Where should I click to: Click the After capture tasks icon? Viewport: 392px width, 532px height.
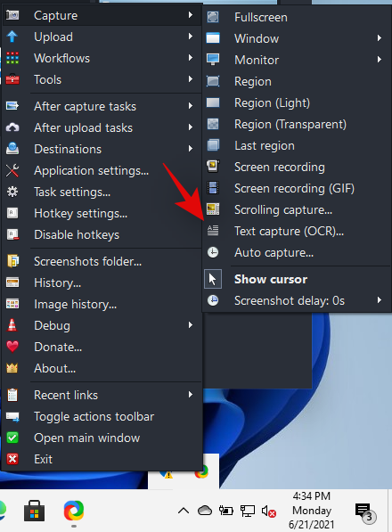point(12,106)
